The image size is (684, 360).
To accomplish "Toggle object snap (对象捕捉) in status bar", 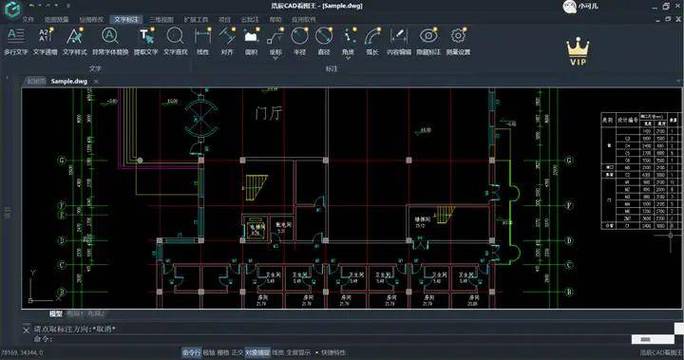I will tap(257, 352).
